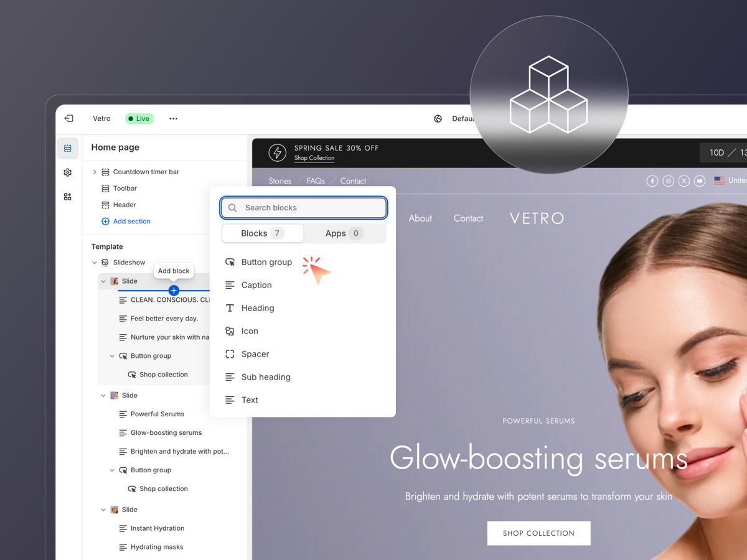Image resolution: width=747 pixels, height=560 pixels.
Task: Click the Spacer block's dashed-square icon
Action: pos(230,354)
